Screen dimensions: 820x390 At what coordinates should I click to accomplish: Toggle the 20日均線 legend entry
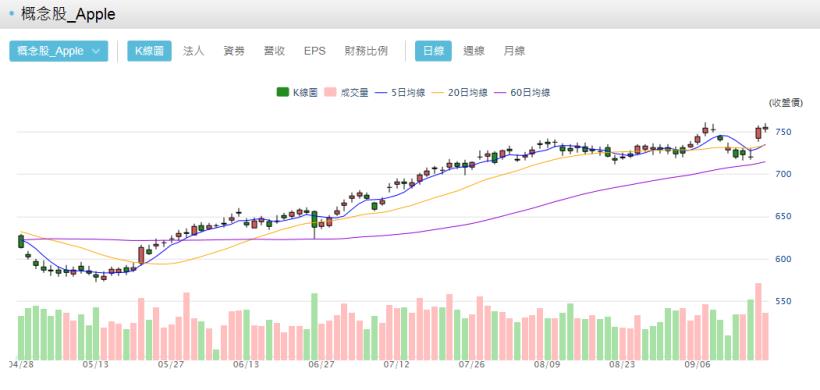pos(461,93)
